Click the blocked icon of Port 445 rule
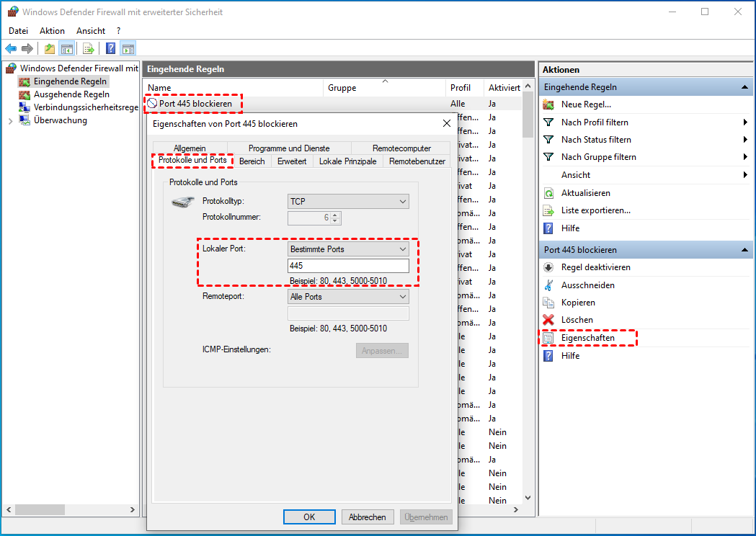Screen dimensions: 756x536 (x=152, y=104)
